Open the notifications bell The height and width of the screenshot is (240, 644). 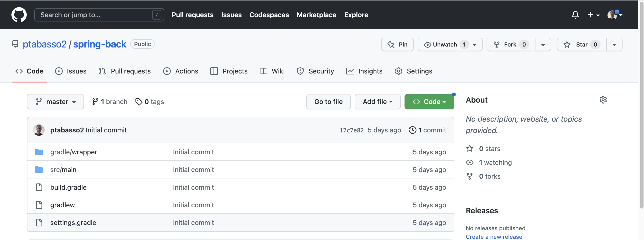point(575,15)
